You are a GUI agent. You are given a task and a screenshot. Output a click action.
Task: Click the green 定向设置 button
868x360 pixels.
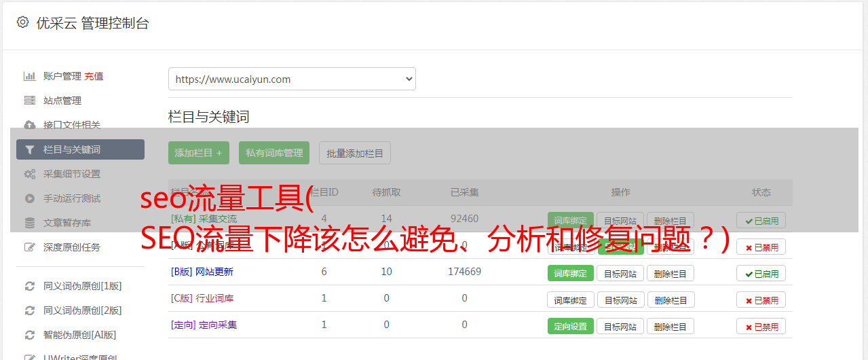click(x=571, y=326)
